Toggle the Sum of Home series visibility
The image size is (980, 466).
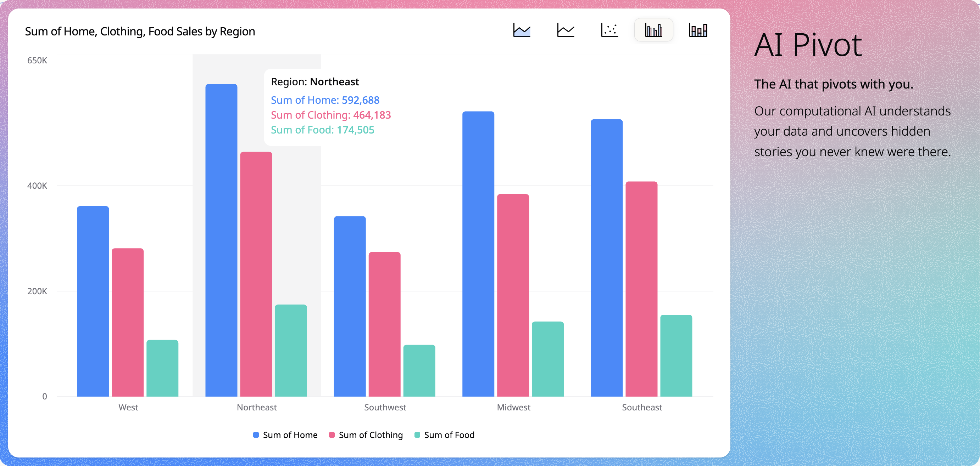pos(290,435)
